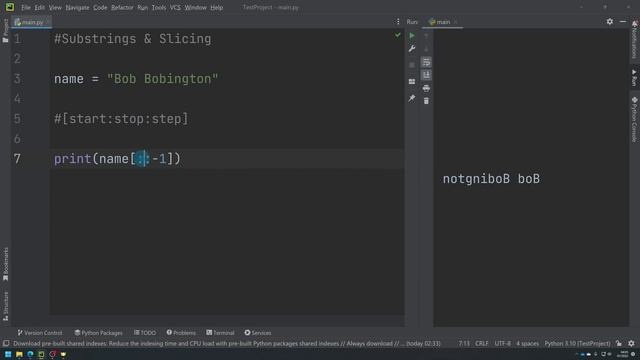Viewport: 640px width, 360px height.
Task: Click the Down the stack trace arrow
Action: [426, 49]
